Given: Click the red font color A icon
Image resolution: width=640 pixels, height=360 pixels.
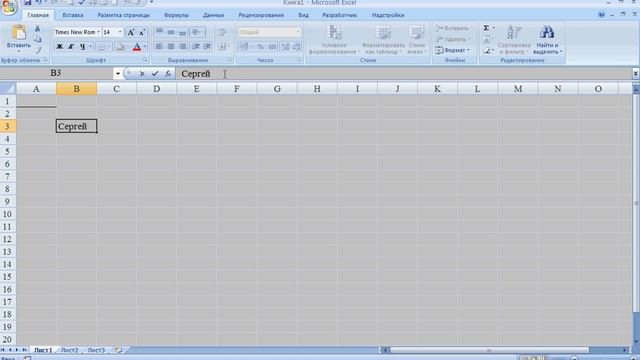Looking at the screenshot, I should (137, 47).
